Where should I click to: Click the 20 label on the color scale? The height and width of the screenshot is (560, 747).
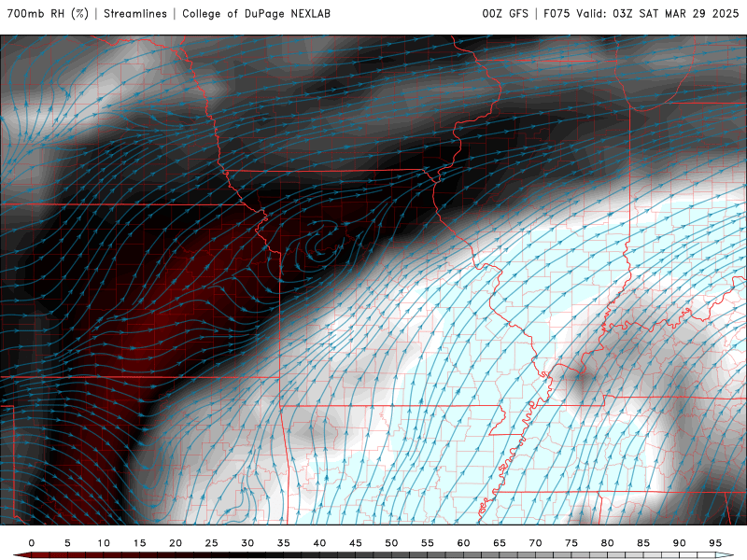click(x=176, y=543)
